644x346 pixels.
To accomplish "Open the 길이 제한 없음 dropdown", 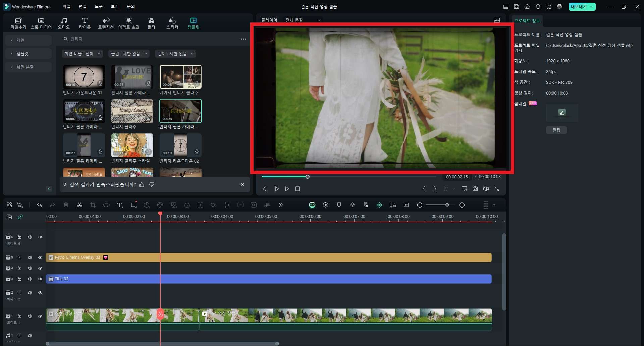I will point(176,54).
